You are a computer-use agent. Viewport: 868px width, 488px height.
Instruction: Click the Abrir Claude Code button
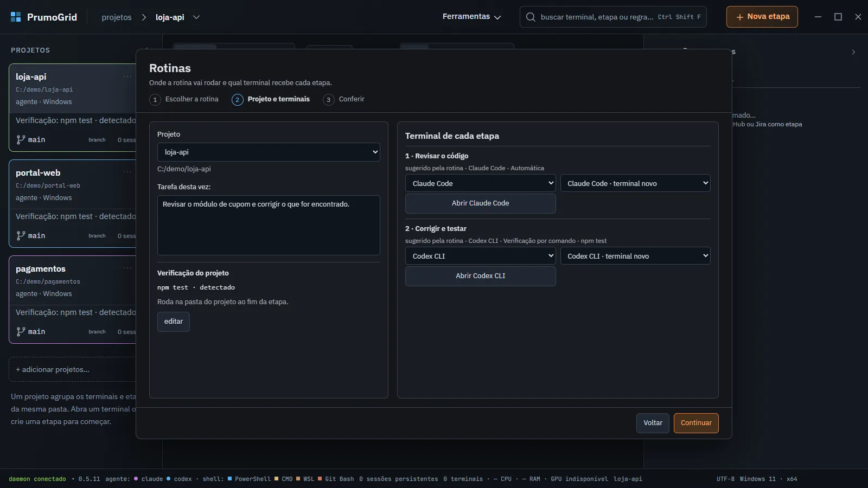[480, 203]
